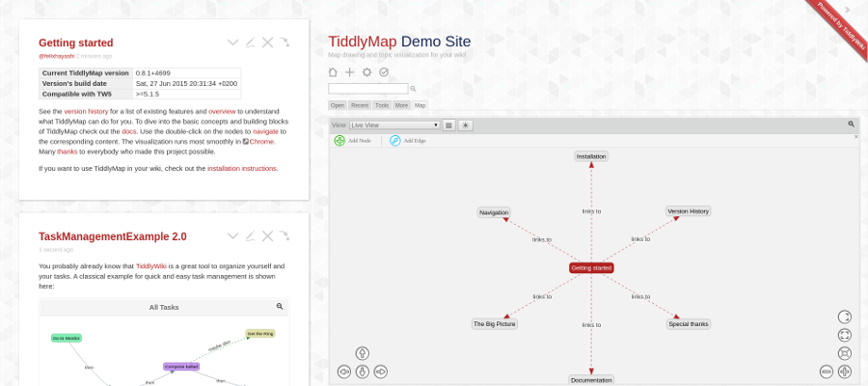This screenshot has width=868, height=386.
Task: Zoom in the map with plus button
Action: [x=845, y=372]
